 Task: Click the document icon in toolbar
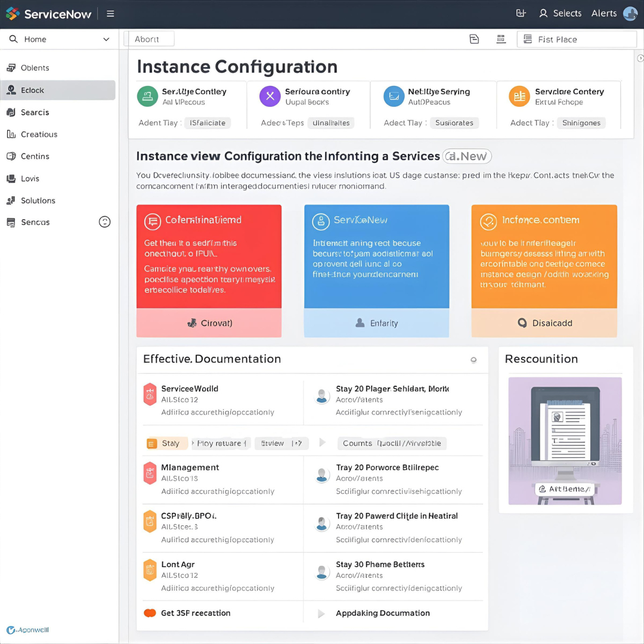tap(474, 39)
